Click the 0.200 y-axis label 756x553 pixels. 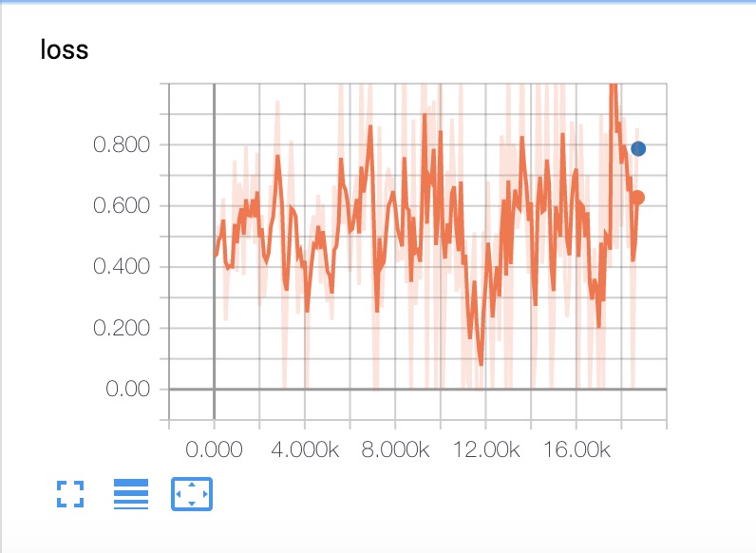click(122, 328)
